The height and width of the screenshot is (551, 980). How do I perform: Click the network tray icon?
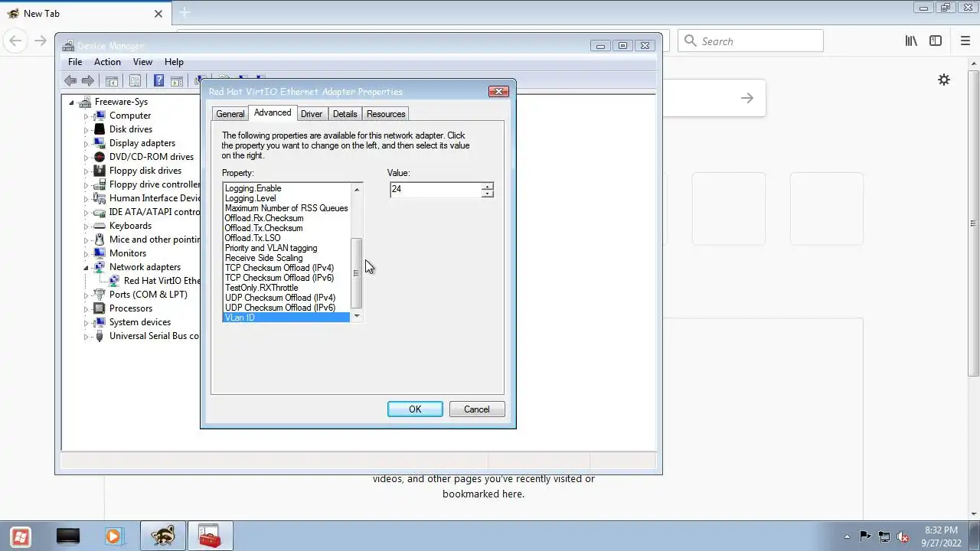(884, 536)
